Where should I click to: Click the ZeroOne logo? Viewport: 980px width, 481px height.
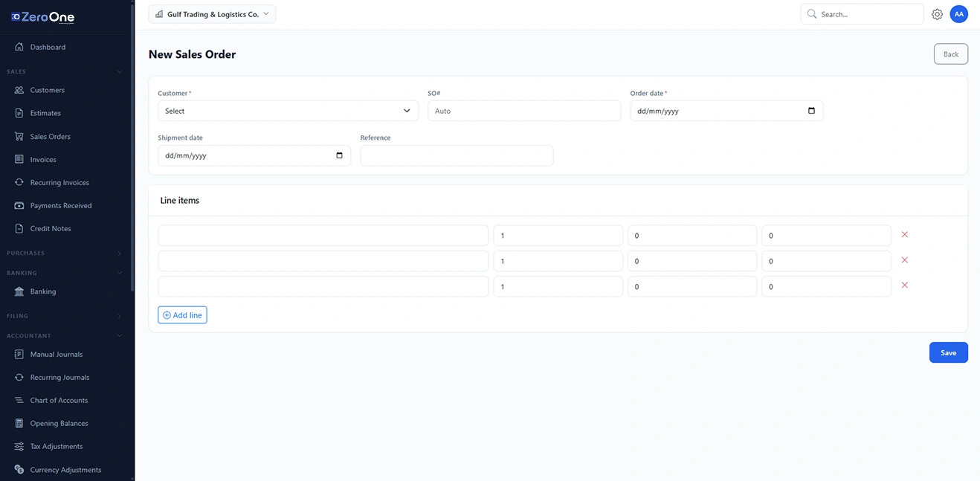pyautogui.click(x=43, y=17)
